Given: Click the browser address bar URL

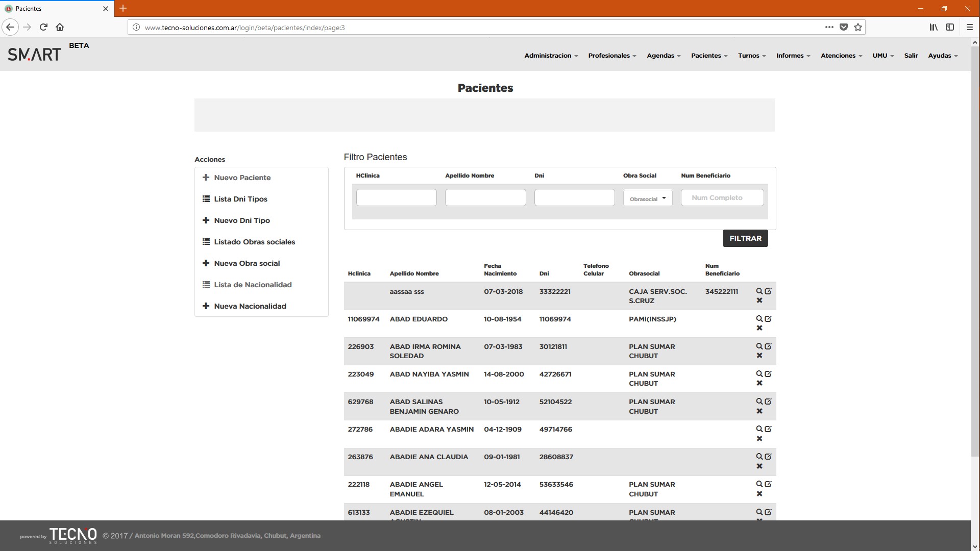Looking at the screenshot, I should tap(244, 28).
